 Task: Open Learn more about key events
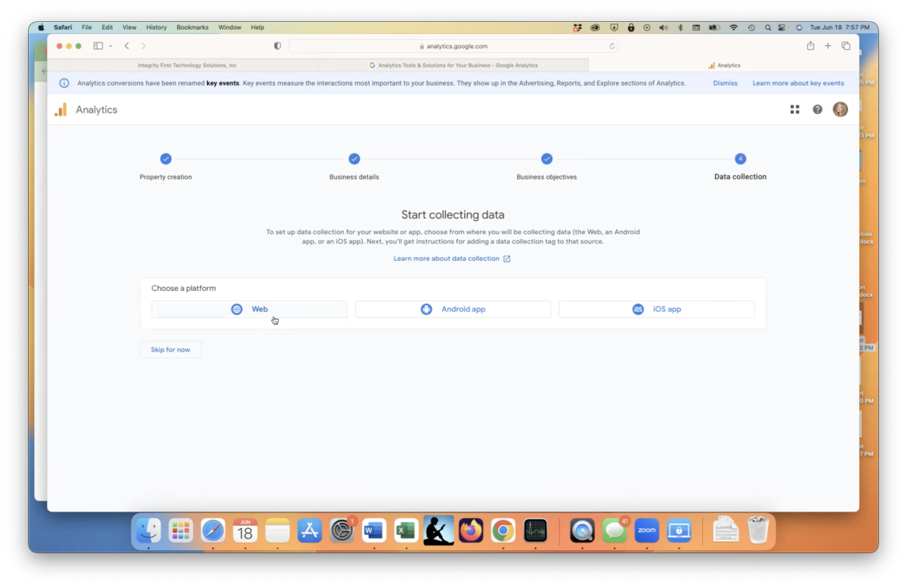pos(798,83)
